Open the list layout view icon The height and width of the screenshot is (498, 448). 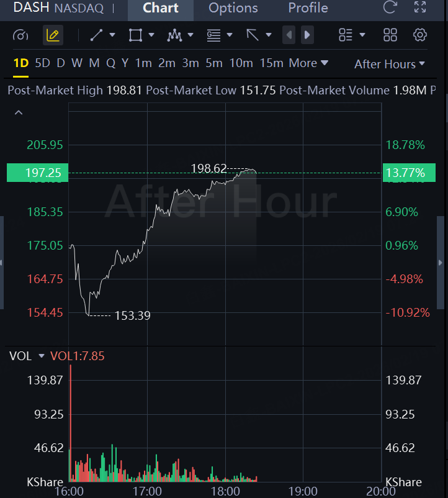click(346, 35)
